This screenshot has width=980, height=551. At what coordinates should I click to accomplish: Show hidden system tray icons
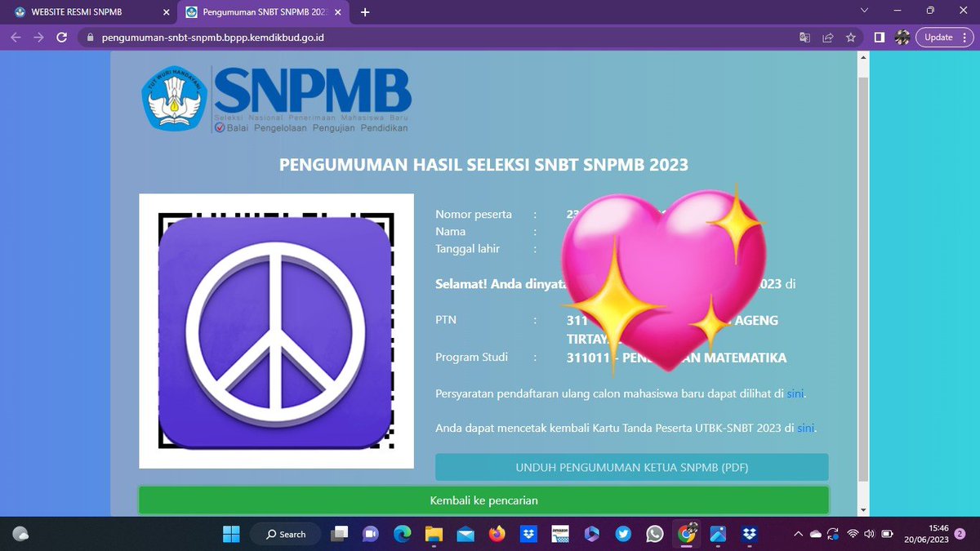click(798, 534)
